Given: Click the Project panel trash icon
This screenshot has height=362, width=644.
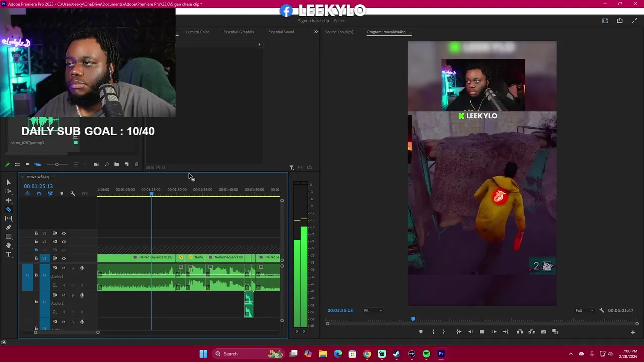Looking at the screenshot, I should [136, 164].
